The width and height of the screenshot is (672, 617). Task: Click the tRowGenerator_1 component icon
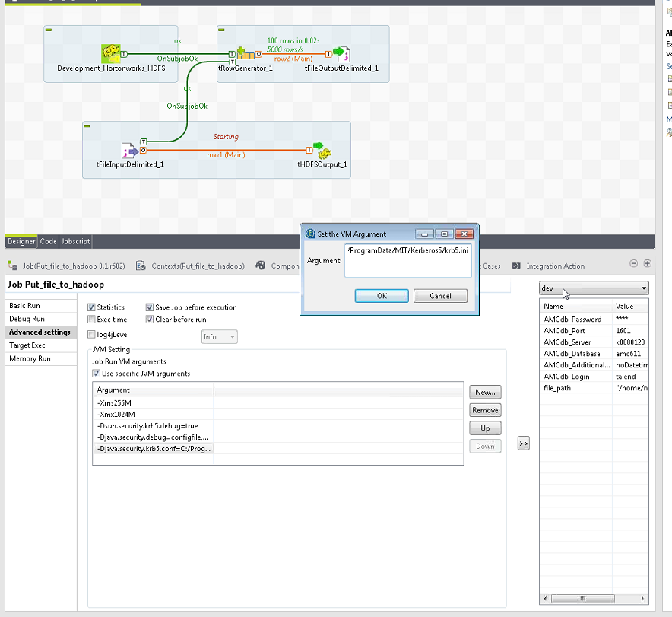pos(245,54)
